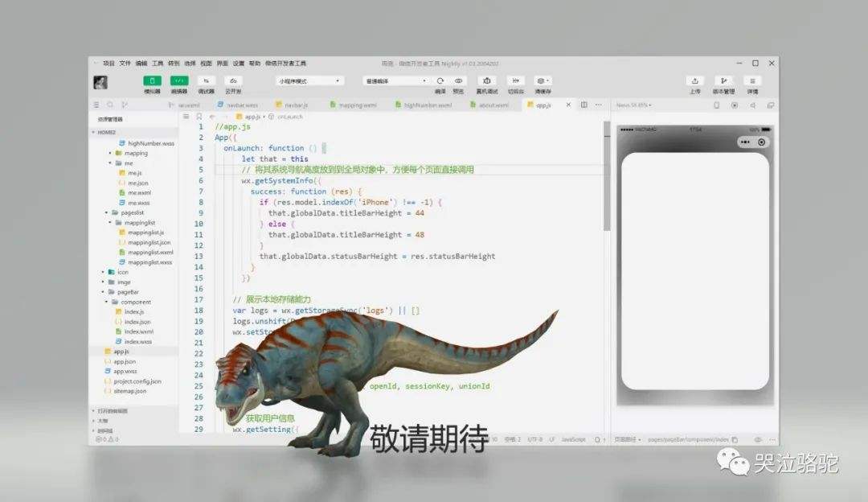Image resolution: width=868 pixels, height=502 pixels.
Task: Toggle the 详情 project details panel
Action: (752, 80)
